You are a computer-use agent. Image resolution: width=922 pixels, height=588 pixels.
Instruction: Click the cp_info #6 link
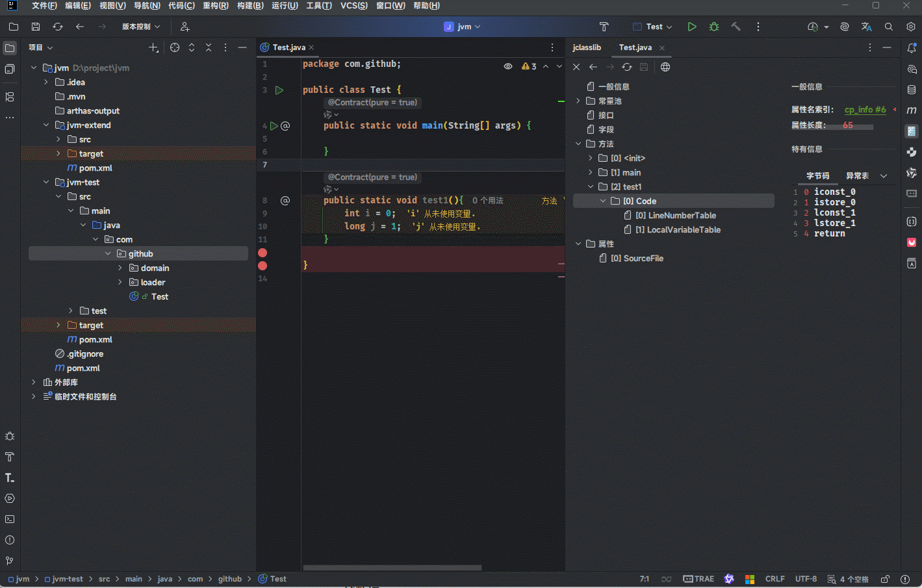[x=865, y=110]
